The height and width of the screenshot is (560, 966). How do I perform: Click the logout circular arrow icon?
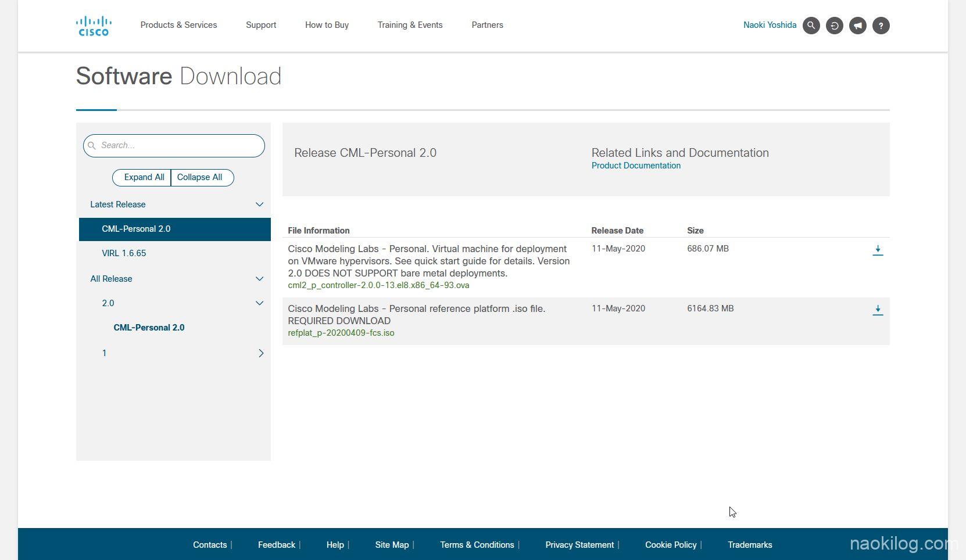click(x=835, y=26)
